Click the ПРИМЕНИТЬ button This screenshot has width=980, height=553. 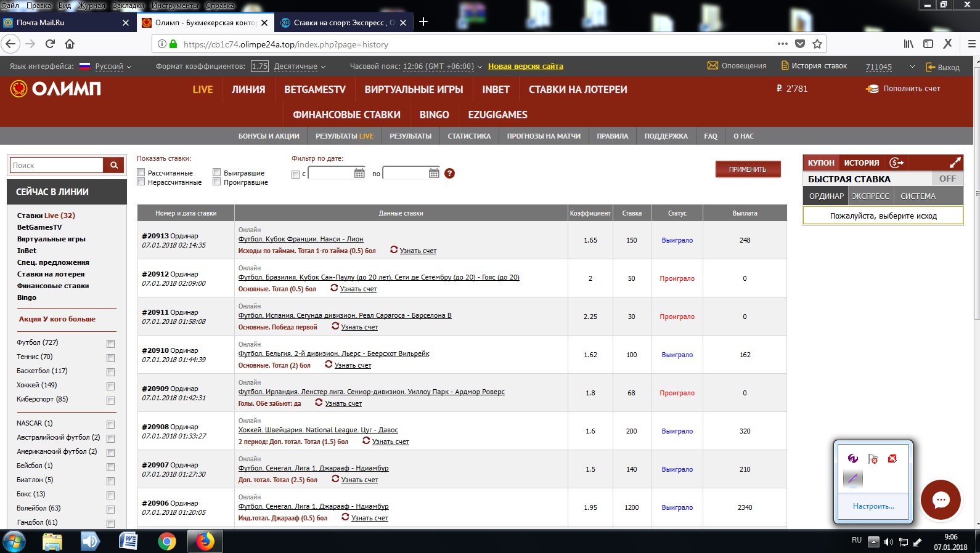pyautogui.click(x=748, y=169)
